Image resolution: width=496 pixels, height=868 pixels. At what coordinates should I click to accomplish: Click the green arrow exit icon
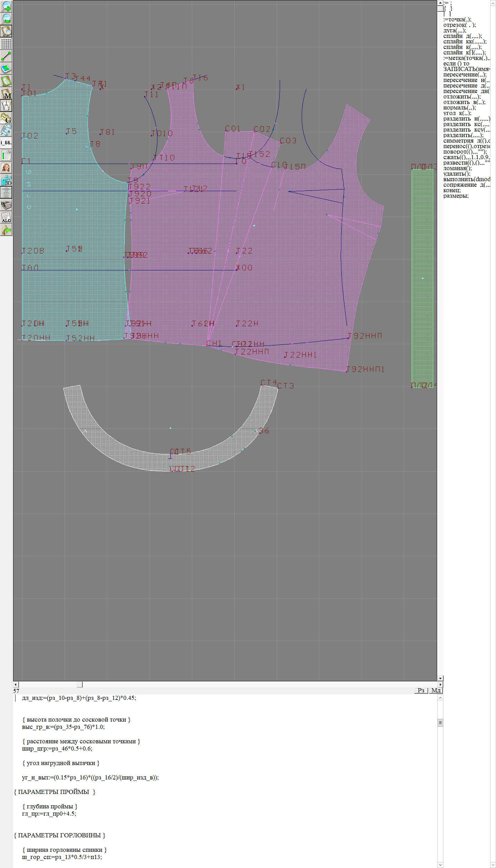pos(6,230)
